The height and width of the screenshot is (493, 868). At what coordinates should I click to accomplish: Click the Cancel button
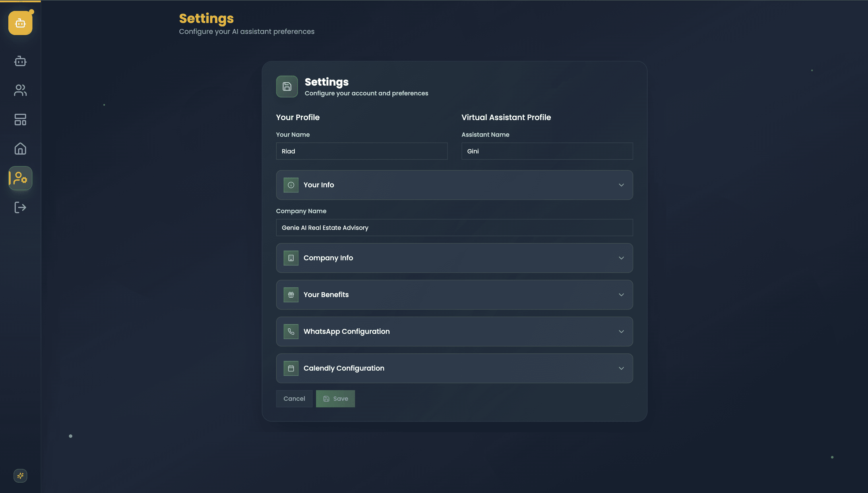click(x=294, y=398)
